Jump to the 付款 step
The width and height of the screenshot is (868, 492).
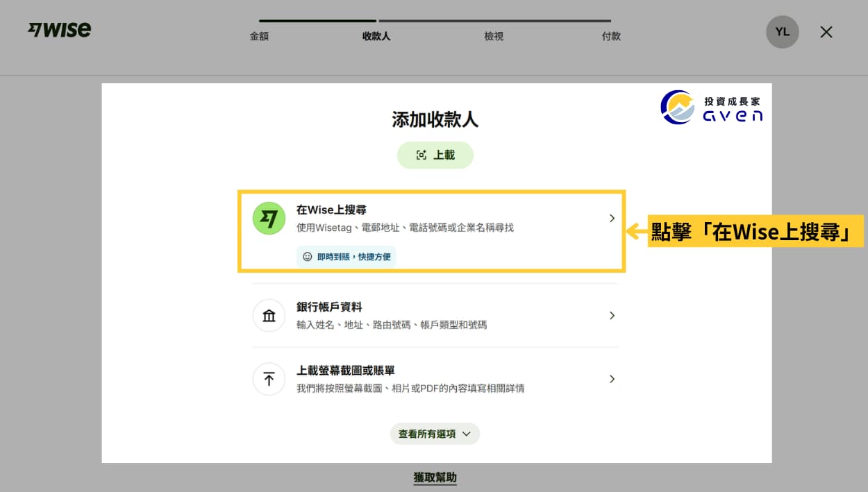click(x=611, y=36)
